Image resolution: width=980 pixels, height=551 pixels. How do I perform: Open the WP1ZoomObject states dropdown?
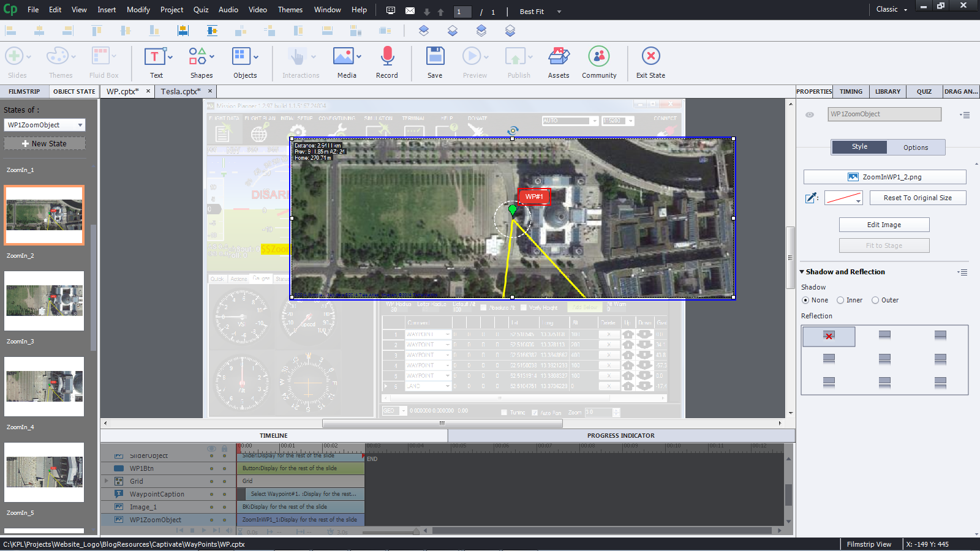(x=45, y=125)
